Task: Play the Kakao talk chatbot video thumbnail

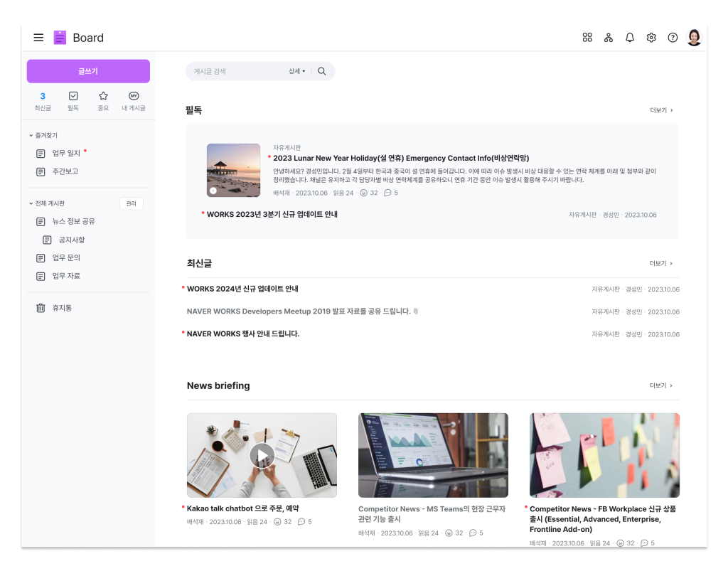Action: coord(262,455)
